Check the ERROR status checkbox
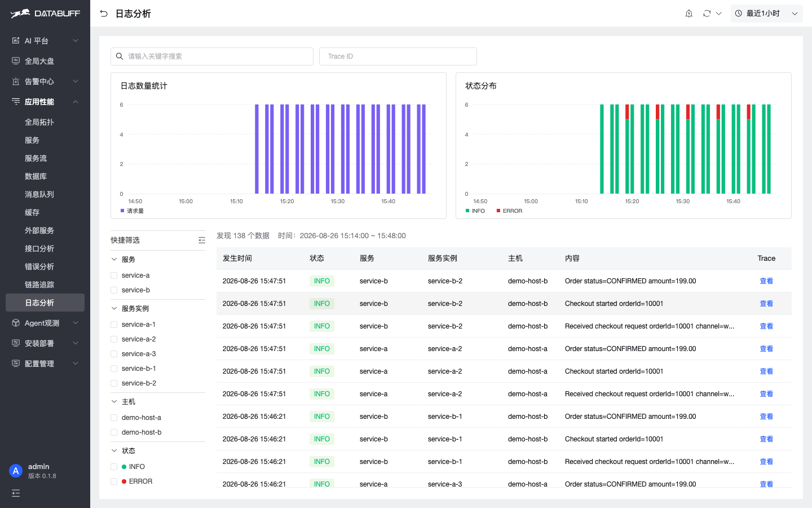The height and width of the screenshot is (508, 812). pyautogui.click(x=114, y=481)
